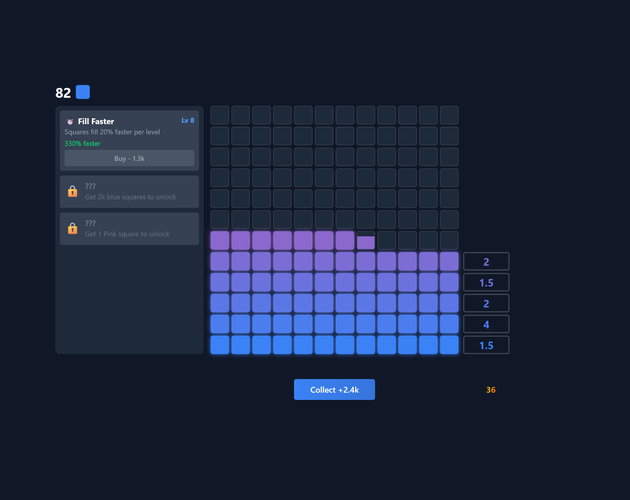Click the green '330% faster' text
Viewport: 630px width, 500px height.
coord(82,143)
